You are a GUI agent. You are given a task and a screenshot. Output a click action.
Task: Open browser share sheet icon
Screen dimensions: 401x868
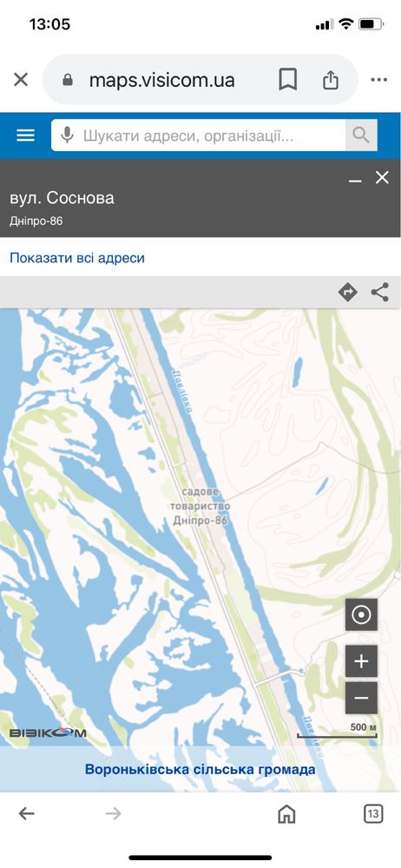(330, 80)
